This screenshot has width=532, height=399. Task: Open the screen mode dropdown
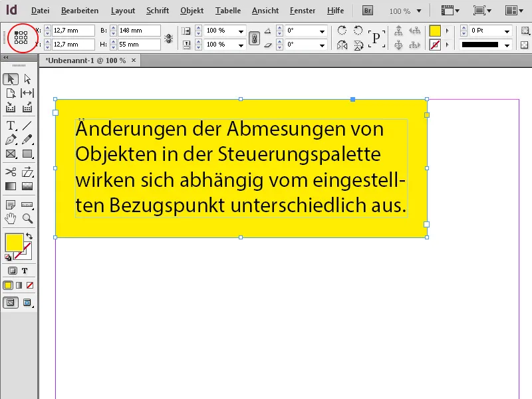pyautogui.click(x=482, y=11)
